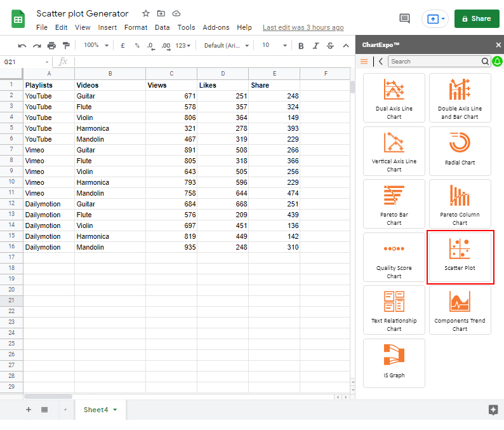Screen dimensions: 504x430
Task: Open the Google Sheets home icon
Action: [18, 19]
